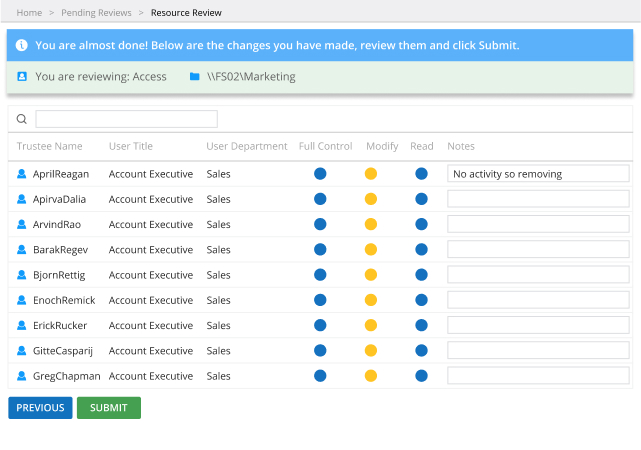Toggle Read permission for BjornRettig
The height and width of the screenshot is (450, 641).
421,275
